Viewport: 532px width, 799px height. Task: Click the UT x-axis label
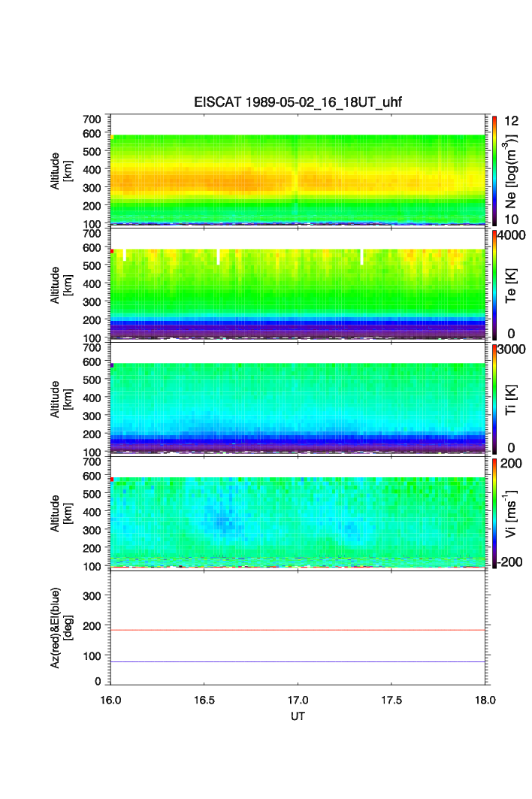298,716
